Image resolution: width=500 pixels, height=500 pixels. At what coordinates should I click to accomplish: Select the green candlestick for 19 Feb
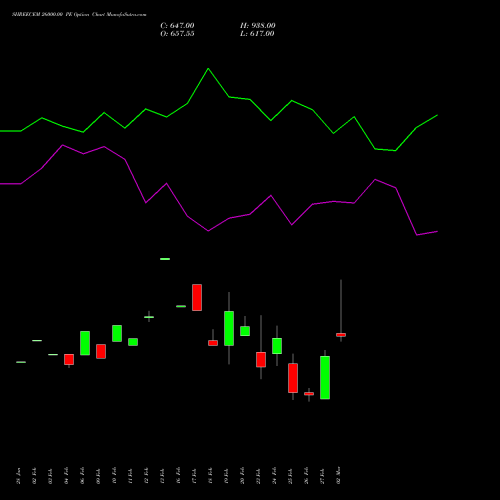pyautogui.click(x=229, y=328)
